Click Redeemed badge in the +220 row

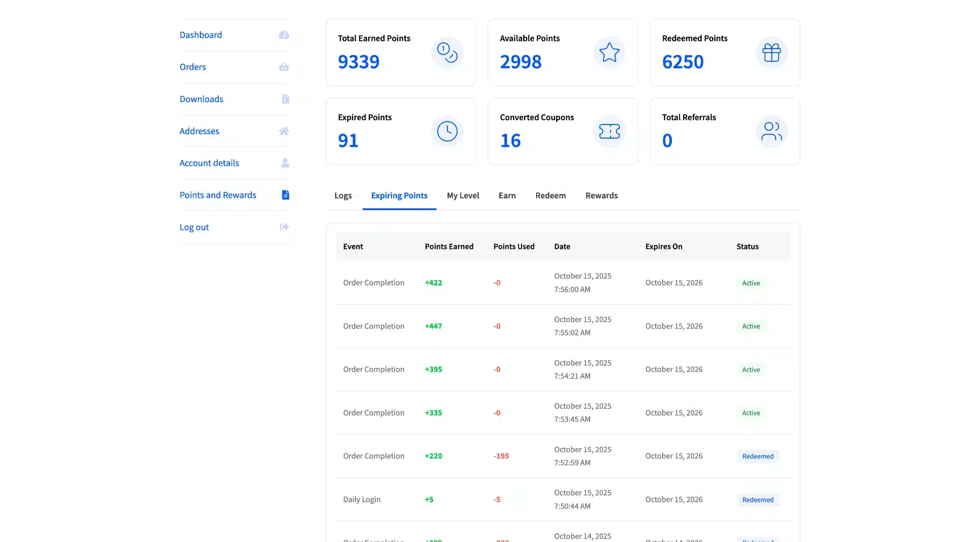coord(758,456)
